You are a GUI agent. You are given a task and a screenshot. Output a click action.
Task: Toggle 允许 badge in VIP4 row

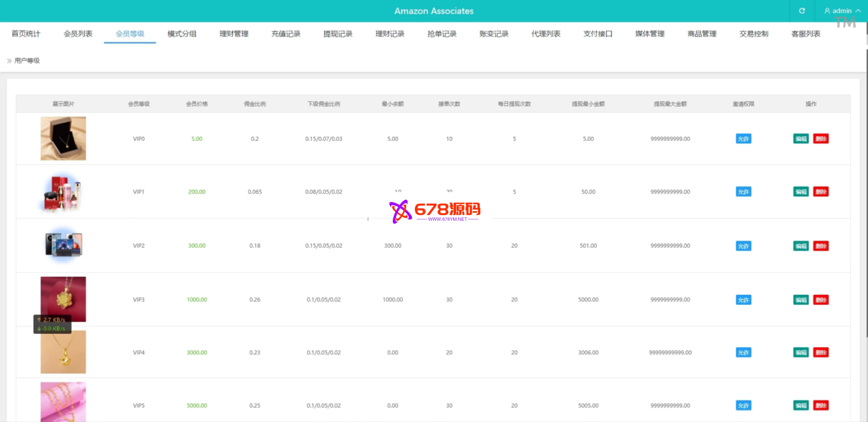743,352
